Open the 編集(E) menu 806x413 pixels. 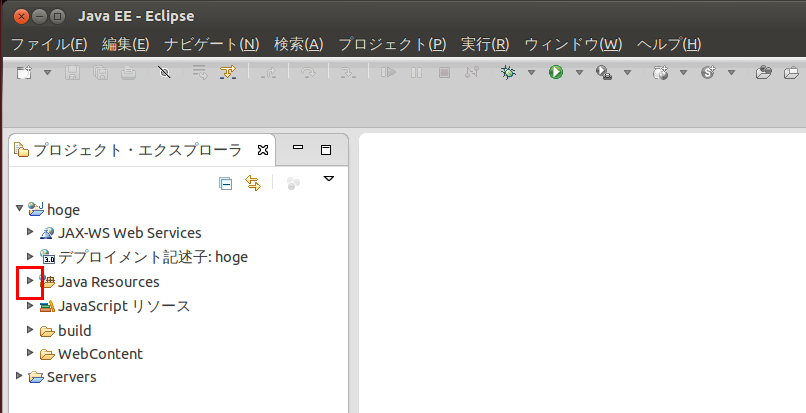125,44
